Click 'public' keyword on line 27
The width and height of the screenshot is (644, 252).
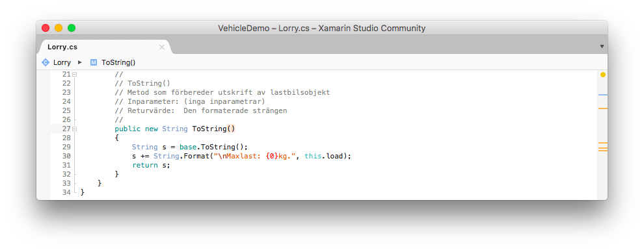(127, 129)
